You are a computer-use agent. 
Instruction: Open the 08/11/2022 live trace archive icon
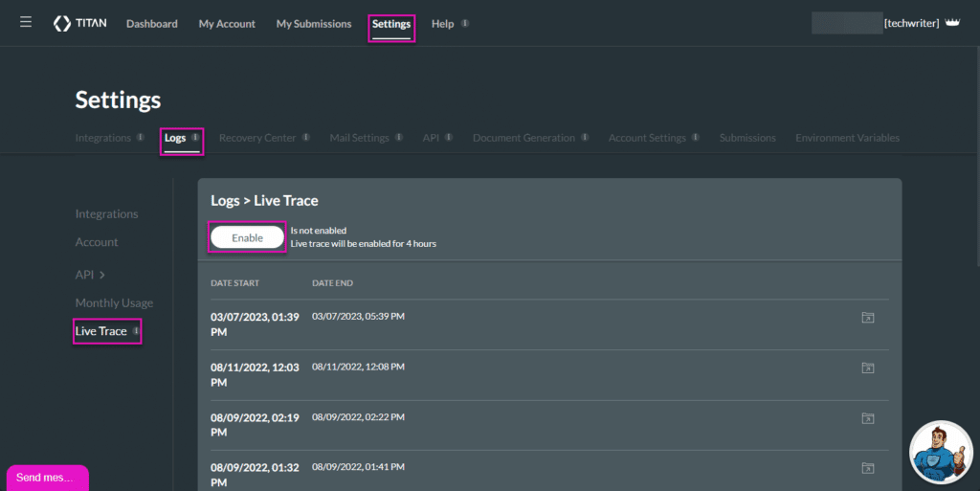click(x=867, y=368)
